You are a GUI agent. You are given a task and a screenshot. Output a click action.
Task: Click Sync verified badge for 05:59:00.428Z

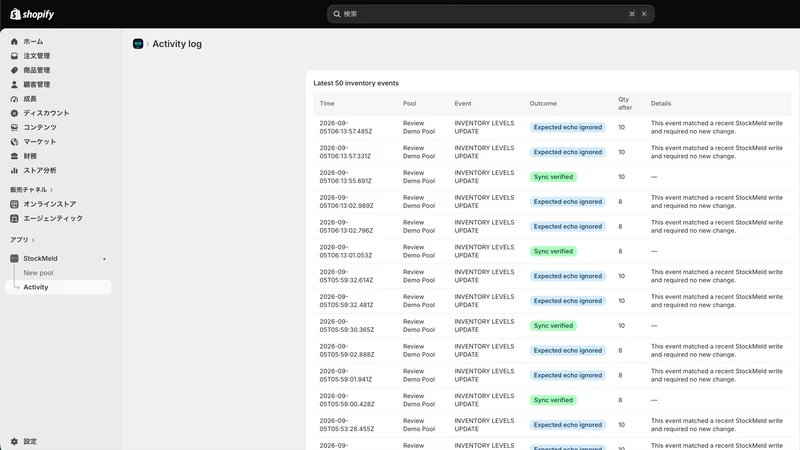click(x=553, y=400)
